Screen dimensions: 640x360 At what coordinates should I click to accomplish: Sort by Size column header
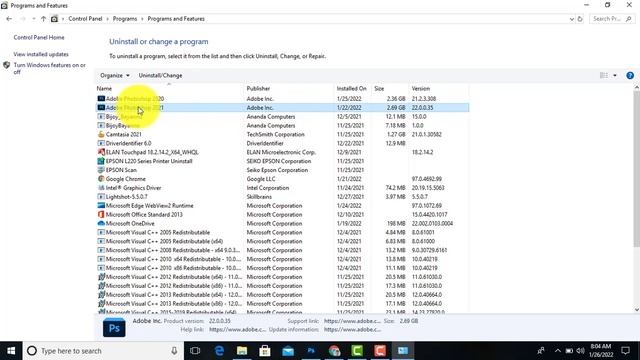[379, 89]
